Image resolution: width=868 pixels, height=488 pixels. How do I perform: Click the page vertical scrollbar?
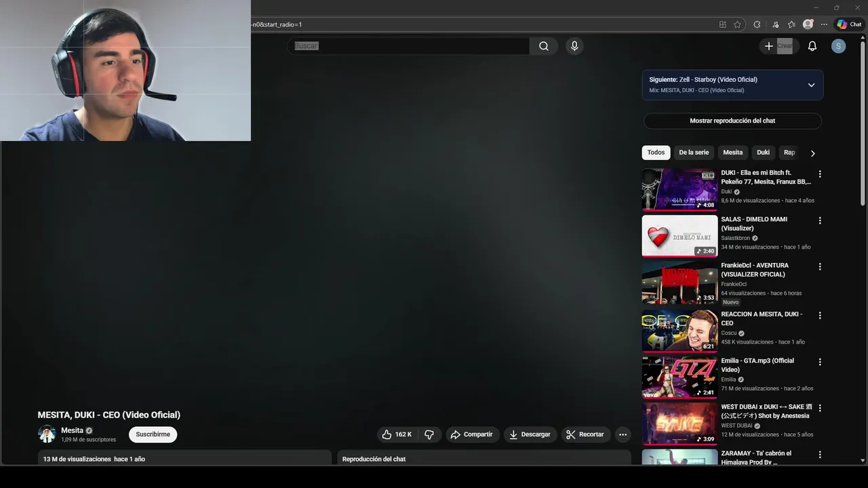[863, 122]
